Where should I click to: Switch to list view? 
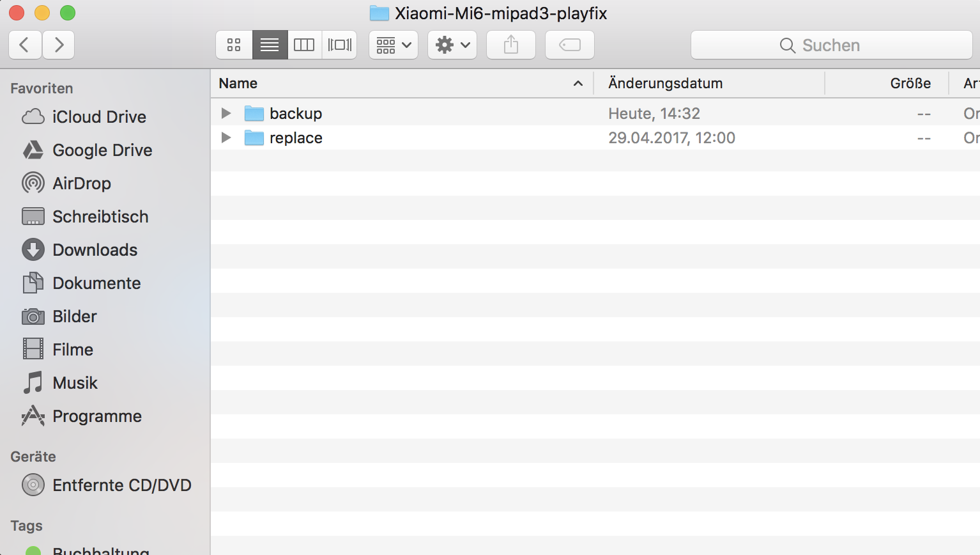(x=270, y=45)
